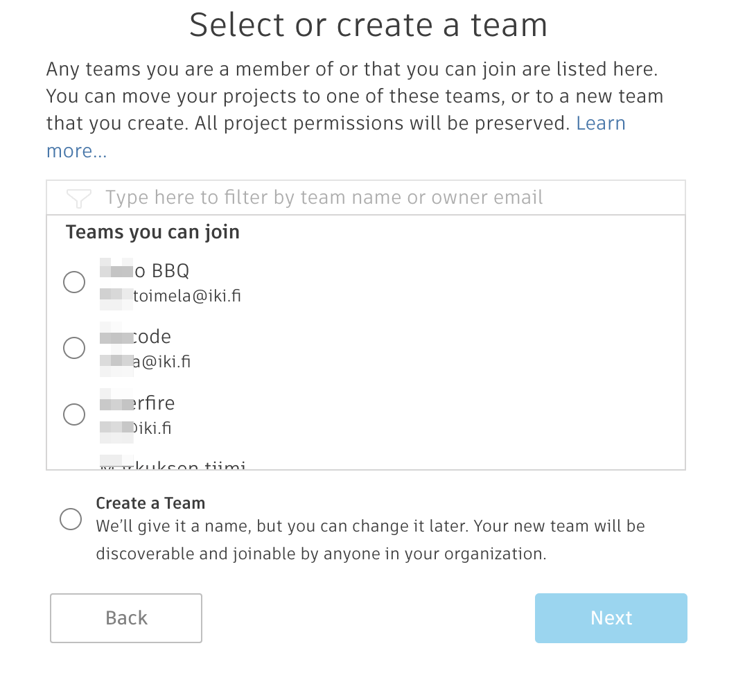The image size is (754, 700).
Task: Click inside the team list area
Action: (x=365, y=326)
